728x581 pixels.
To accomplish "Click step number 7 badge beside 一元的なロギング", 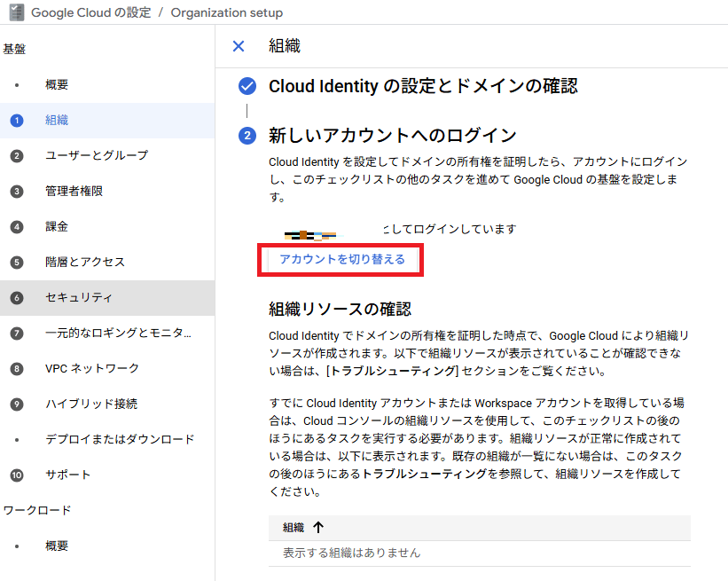I will click(17, 333).
